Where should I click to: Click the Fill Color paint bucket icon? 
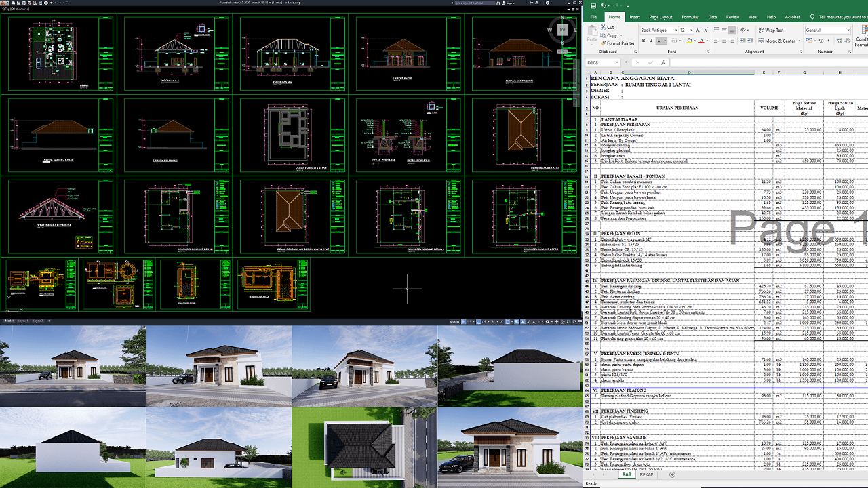[x=689, y=41]
